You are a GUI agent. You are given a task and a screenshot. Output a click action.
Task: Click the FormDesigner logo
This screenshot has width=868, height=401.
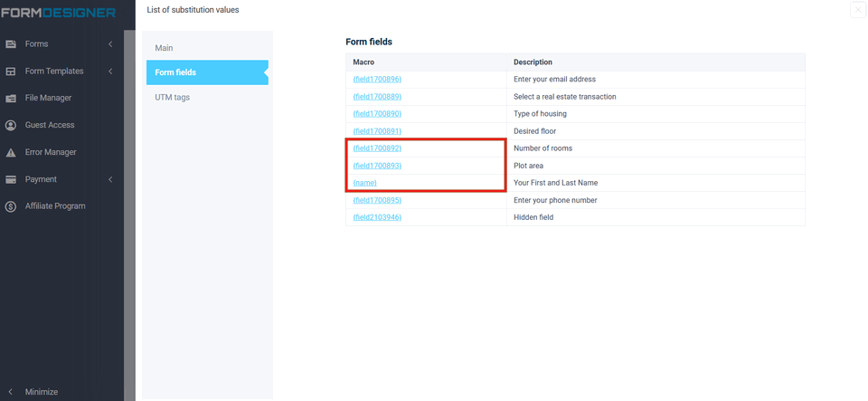58,13
